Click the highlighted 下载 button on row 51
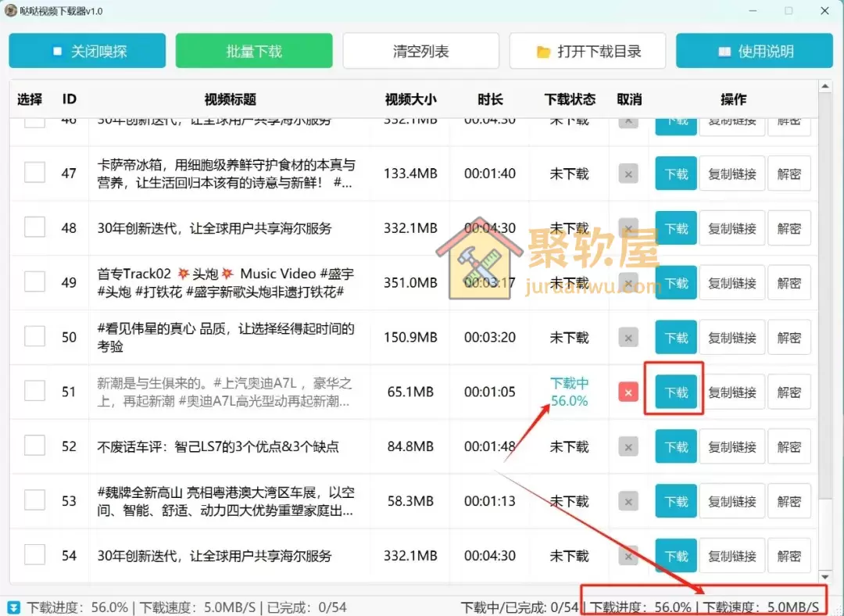The image size is (844, 616). click(x=675, y=392)
